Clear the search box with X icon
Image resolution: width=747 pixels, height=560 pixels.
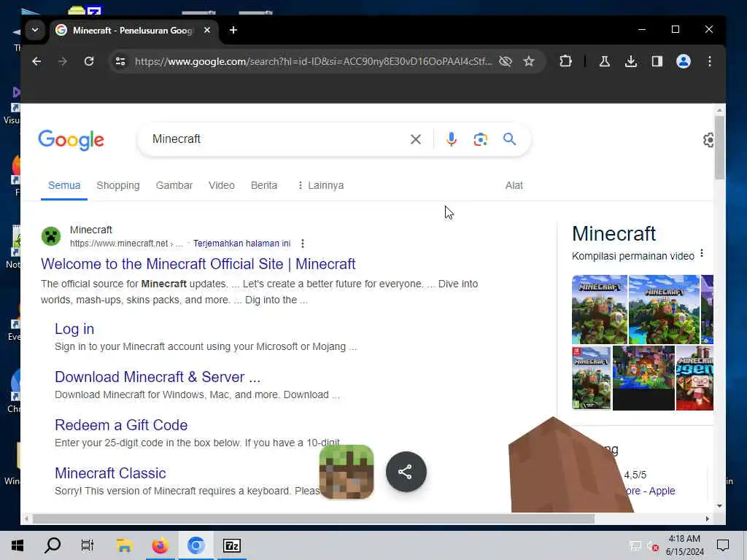pyautogui.click(x=415, y=139)
